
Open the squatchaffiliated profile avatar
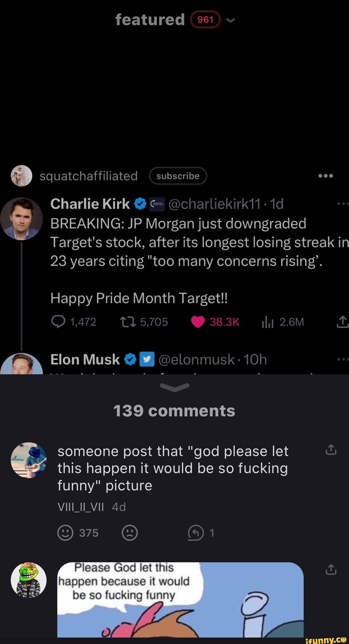click(21, 176)
